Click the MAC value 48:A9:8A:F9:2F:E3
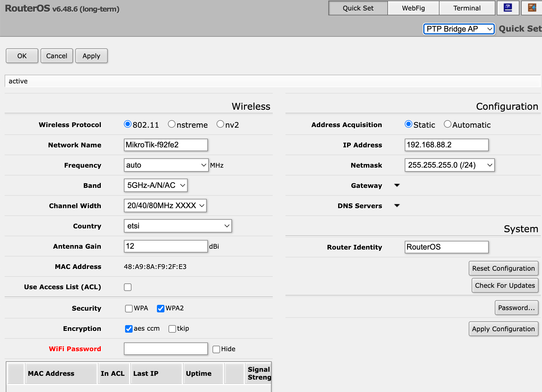 (155, 267)
